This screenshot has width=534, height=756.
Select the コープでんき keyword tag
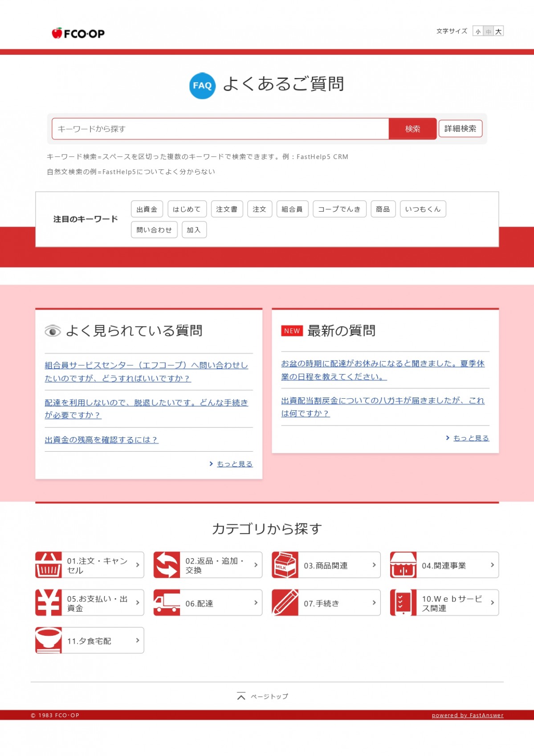340,209
